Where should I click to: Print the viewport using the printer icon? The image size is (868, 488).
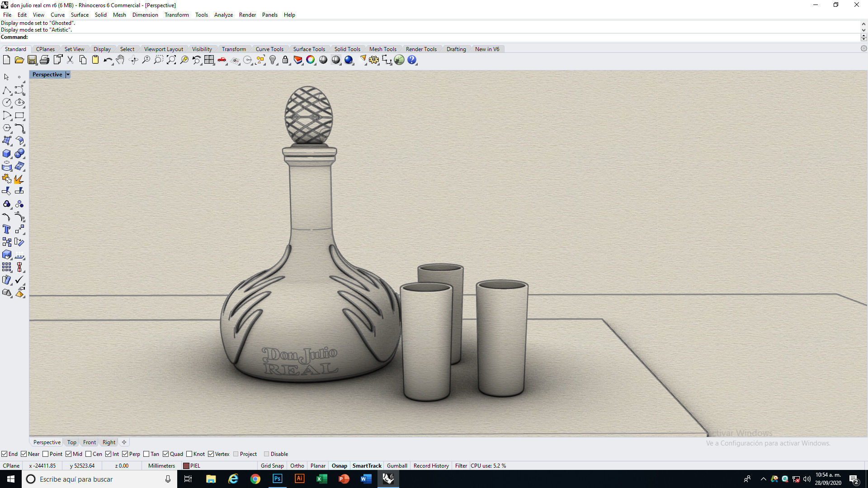[x=44, y=60]
